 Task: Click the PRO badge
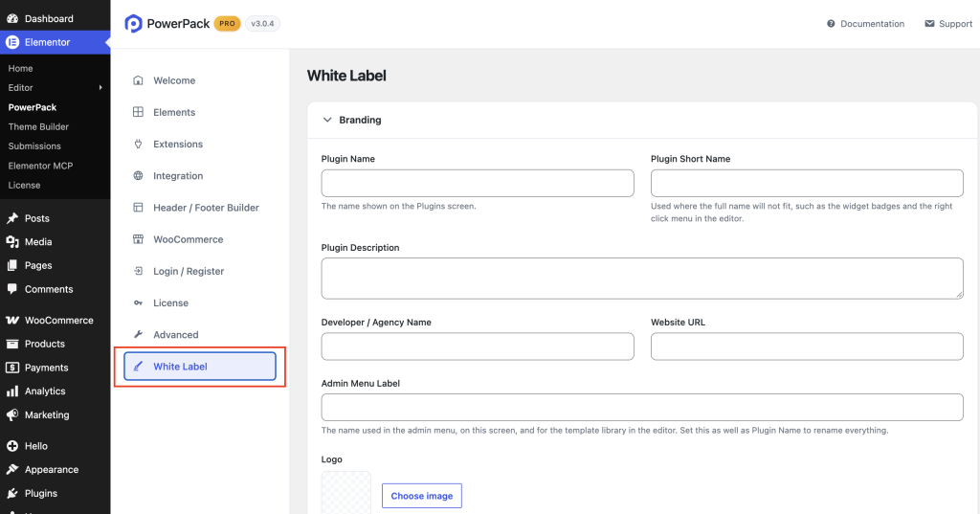coord(227,24)
